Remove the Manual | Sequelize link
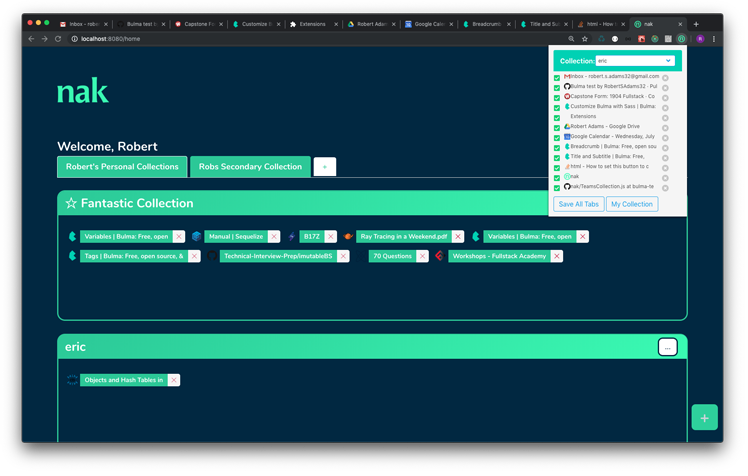 [x=274, y=237]
